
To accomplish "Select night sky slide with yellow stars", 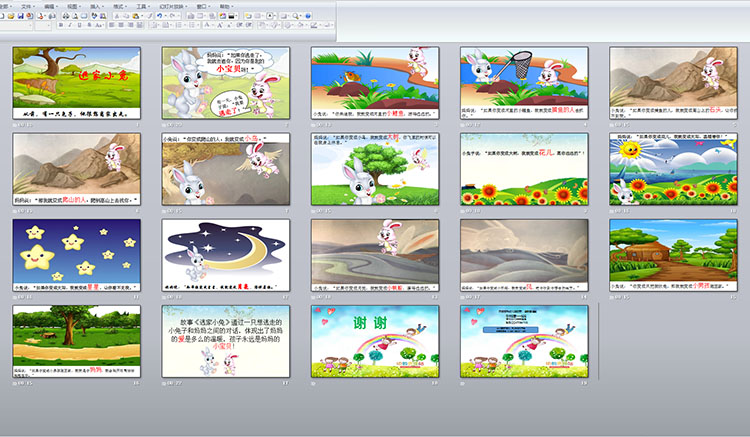I will (77, 255).
